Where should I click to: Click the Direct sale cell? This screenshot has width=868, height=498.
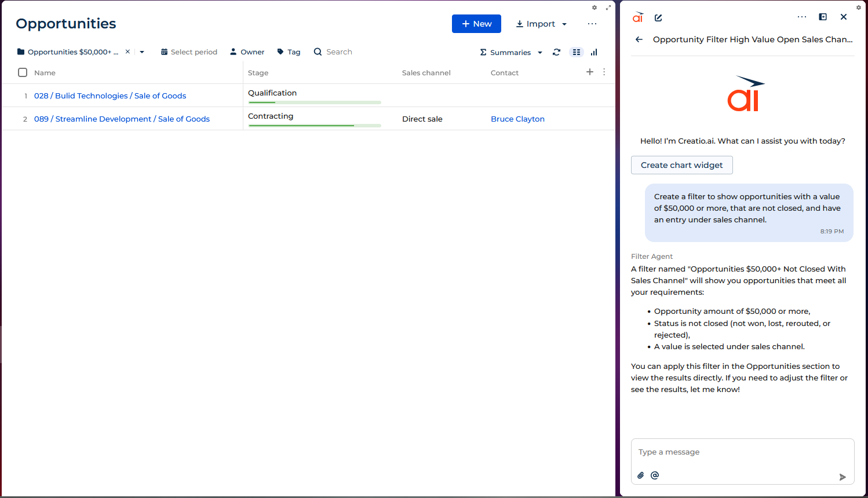pyautogui.click(x=422, y=119)
